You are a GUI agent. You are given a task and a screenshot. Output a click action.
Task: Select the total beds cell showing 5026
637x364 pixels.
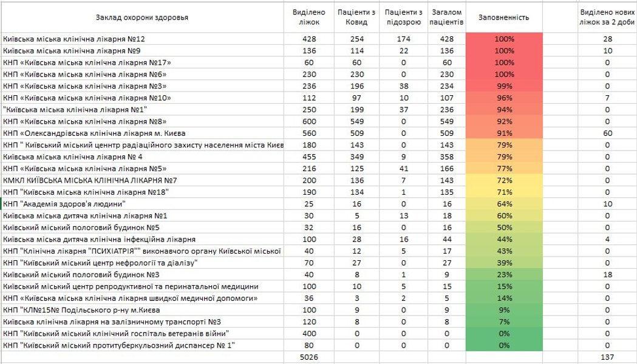pyautogui.click(x=308, y=357)
